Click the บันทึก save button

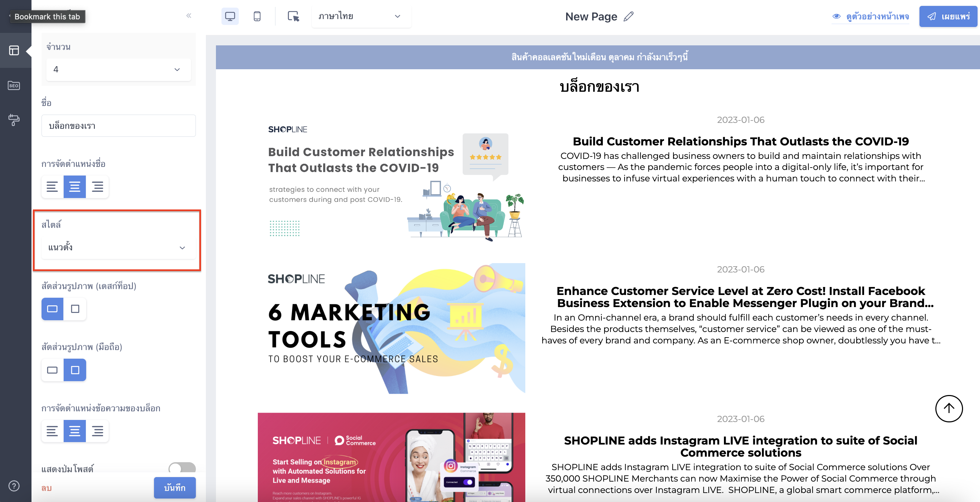(175, 487)
